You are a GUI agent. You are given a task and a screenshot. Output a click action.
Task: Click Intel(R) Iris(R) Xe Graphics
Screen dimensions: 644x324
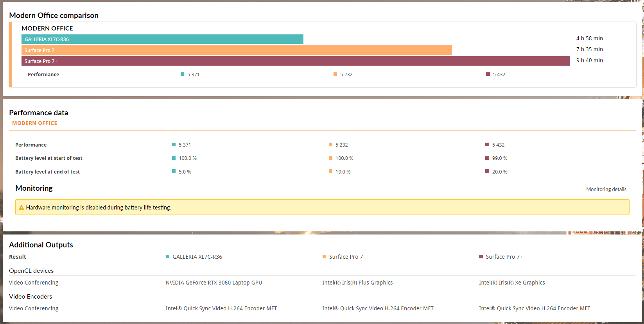[512, 283]
